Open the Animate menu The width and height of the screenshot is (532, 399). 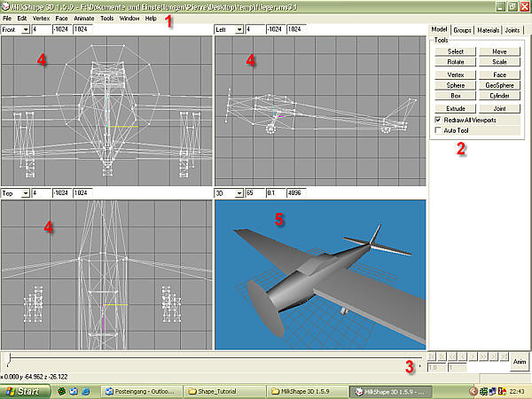click(84, 19)
